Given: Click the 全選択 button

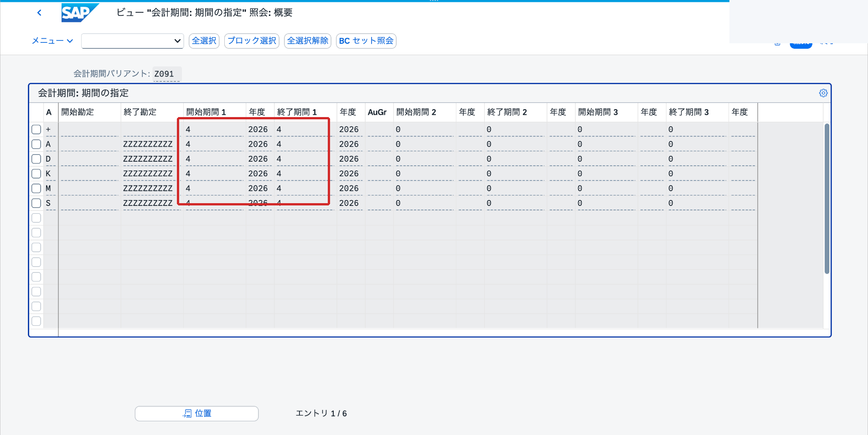Looking at the screenshot, I should point(204,41).
